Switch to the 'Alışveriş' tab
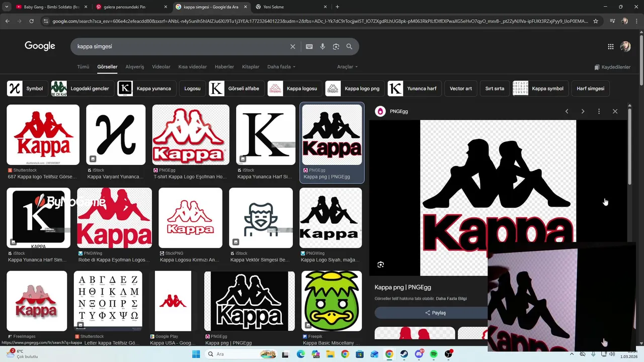The height and width of the screenshot is (362, 644). [x=135, y=67]
